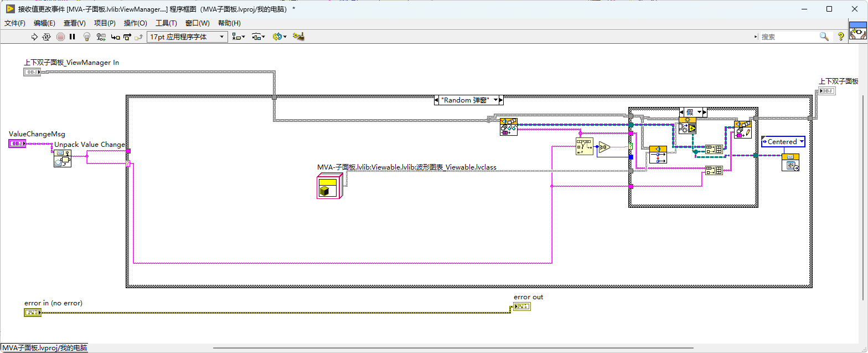This screenshot has height=353, width=868.
Task: Select the Unpack Value Change subVI node
Action: coord(62,158)
